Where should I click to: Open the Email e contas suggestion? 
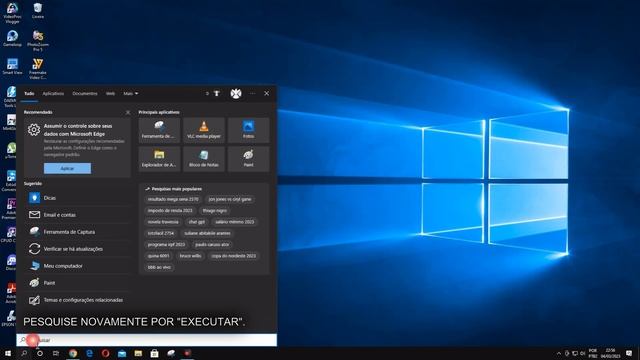(78, 215)
